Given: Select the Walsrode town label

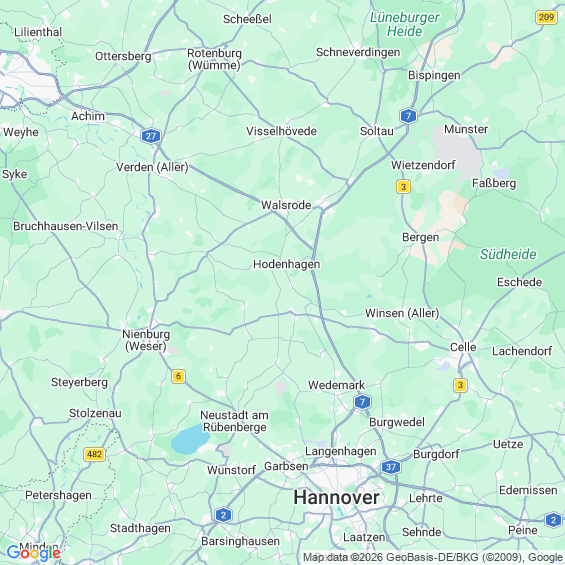Looking at the screenshot, I should pos(286,205).
